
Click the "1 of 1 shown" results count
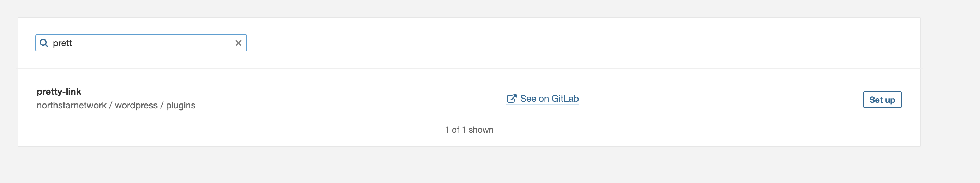(469, 130)
